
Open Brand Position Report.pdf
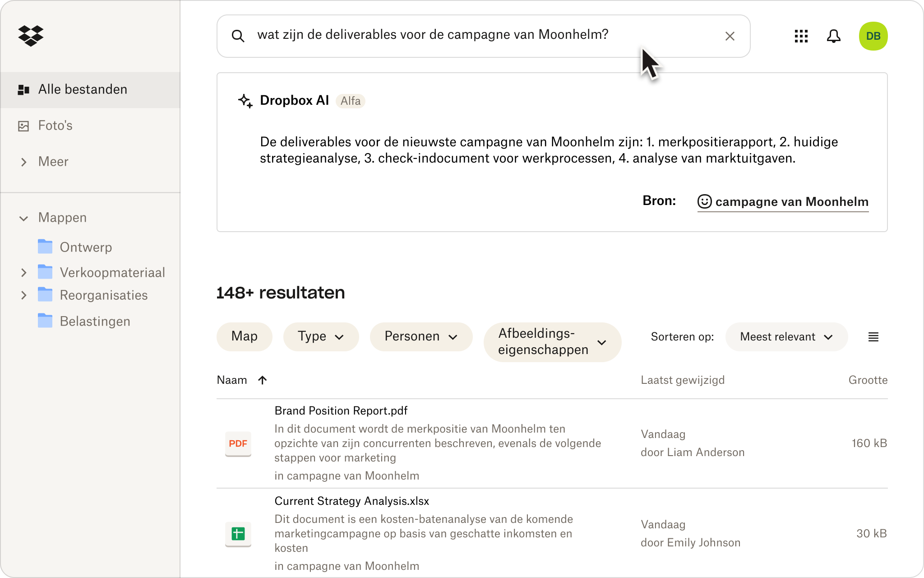click(x=341, y=410)
